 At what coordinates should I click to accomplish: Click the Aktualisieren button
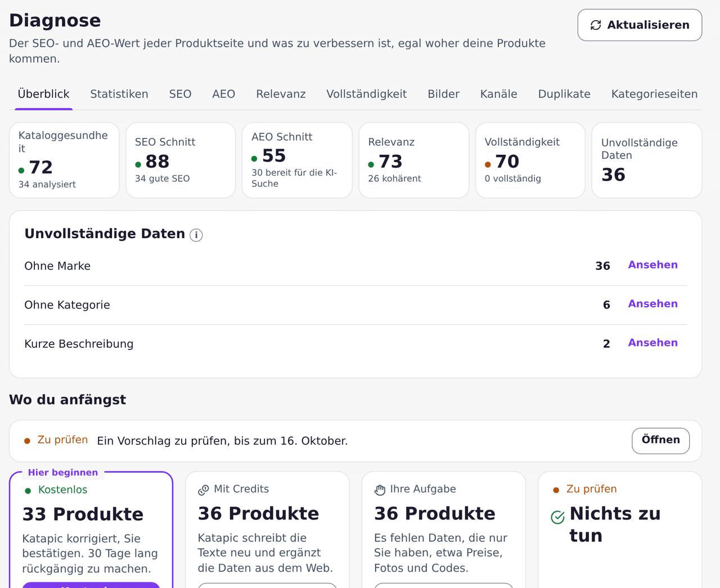click(x=640, y=25)
